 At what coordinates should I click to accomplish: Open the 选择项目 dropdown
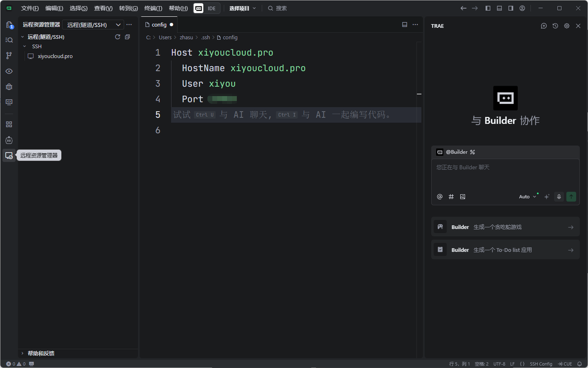click(243, 8)
